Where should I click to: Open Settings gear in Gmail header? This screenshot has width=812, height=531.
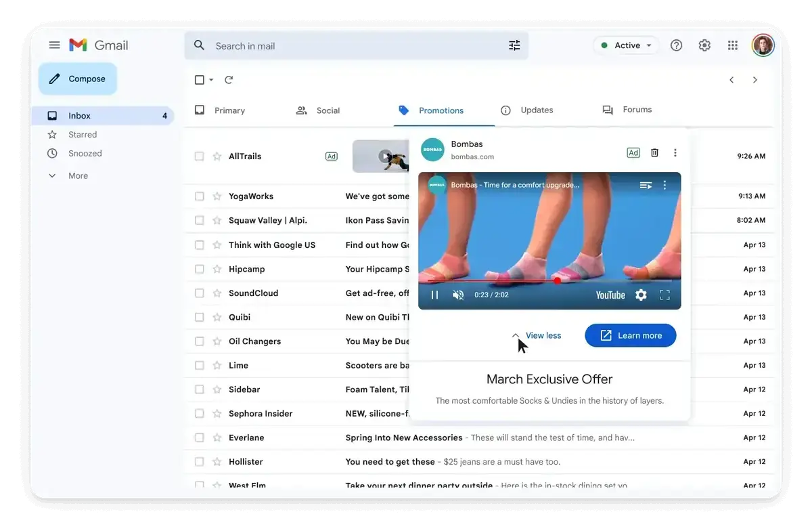704,45
